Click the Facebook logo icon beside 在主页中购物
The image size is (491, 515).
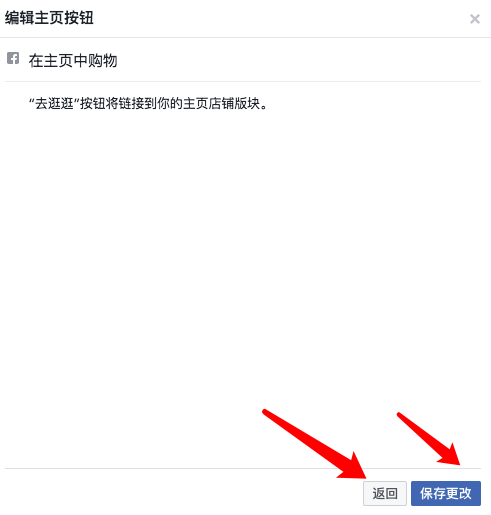tap(13, 58)
